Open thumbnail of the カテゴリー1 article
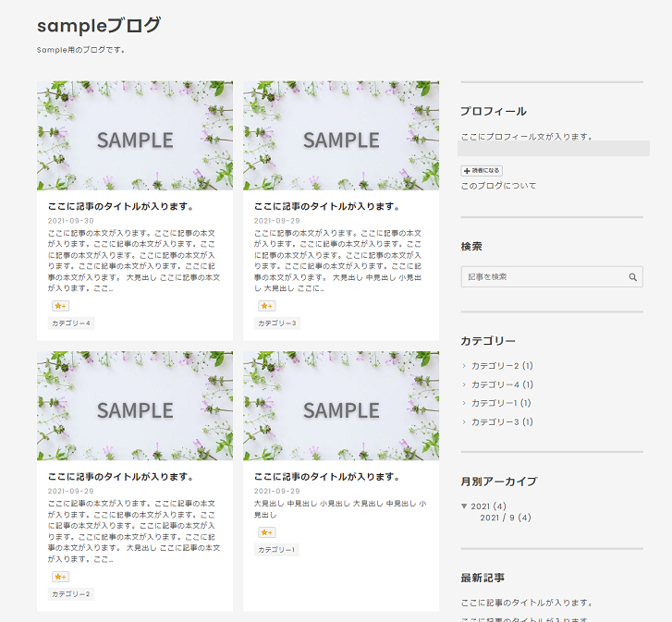The image size is (672, 622). coord(341,406)
